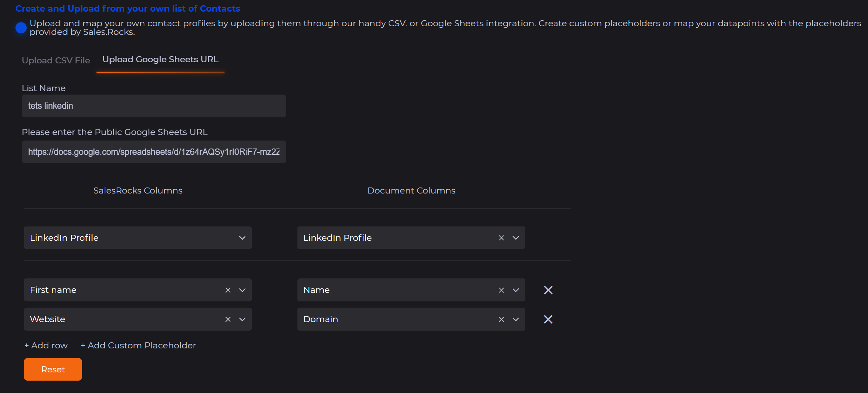Expand the Website column dropdown
This screenshot has width=868, height=393.
(242, 319)
